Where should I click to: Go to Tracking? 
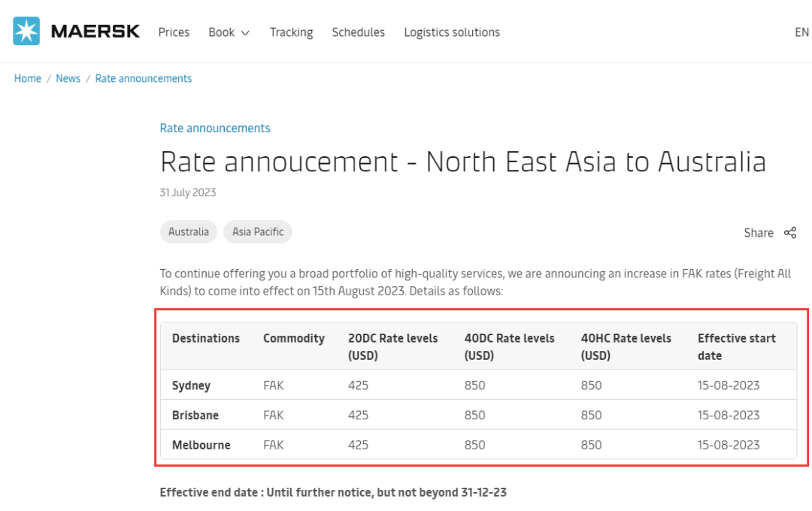point(292,32)
